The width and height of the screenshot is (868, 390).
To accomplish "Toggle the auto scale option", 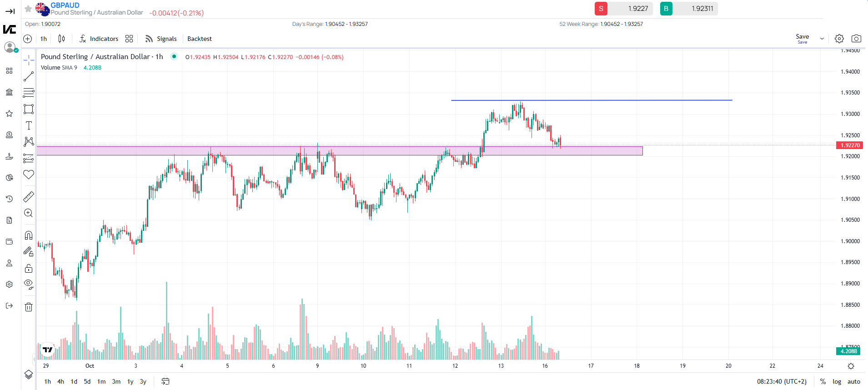I will pos(854,382).
